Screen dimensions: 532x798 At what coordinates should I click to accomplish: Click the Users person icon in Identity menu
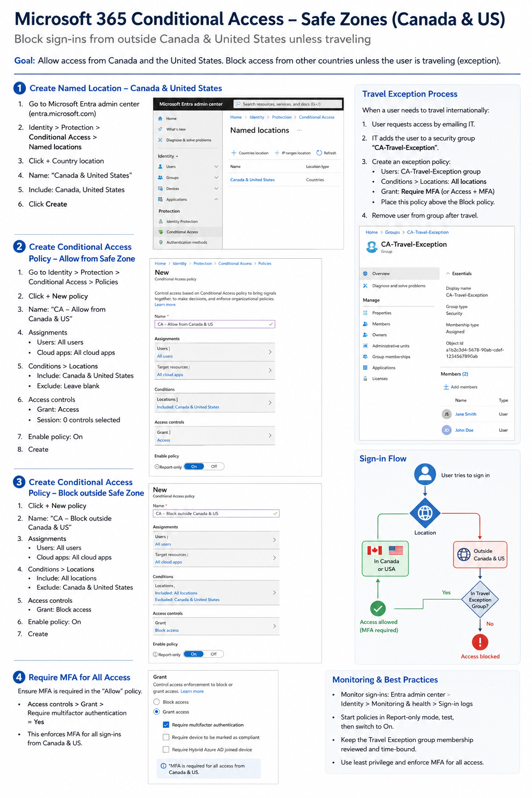pos(160,167)
